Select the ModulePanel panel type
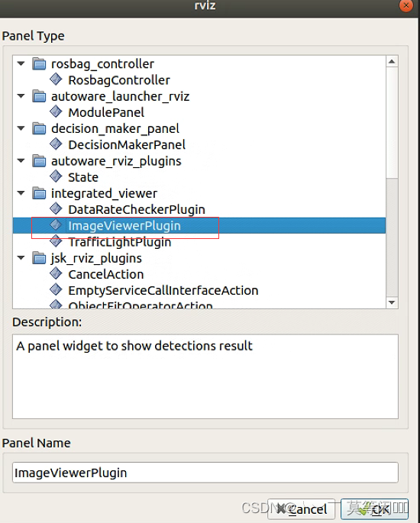 click(x=106, y=112)
